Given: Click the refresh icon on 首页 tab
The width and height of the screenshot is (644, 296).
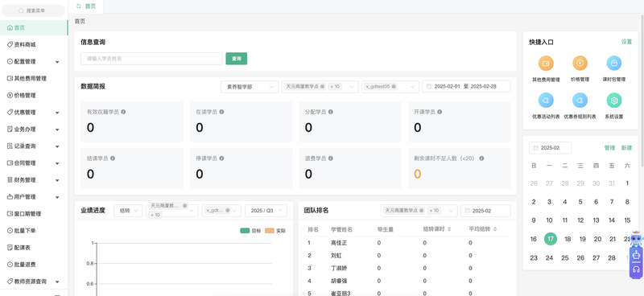Looking at the screenshot, I should (79, 6).
